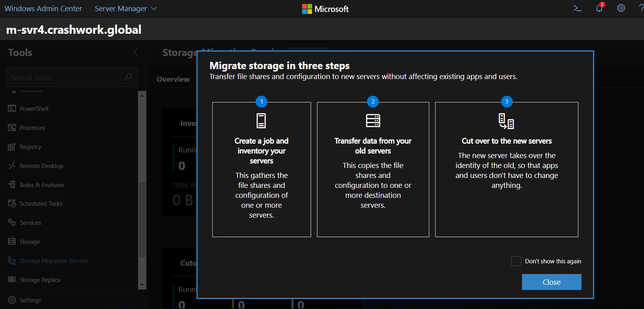The height and width of the screenshot is (309, 644).
Task: Click the 'Don't show this again' label
Action: click(553, 261)
